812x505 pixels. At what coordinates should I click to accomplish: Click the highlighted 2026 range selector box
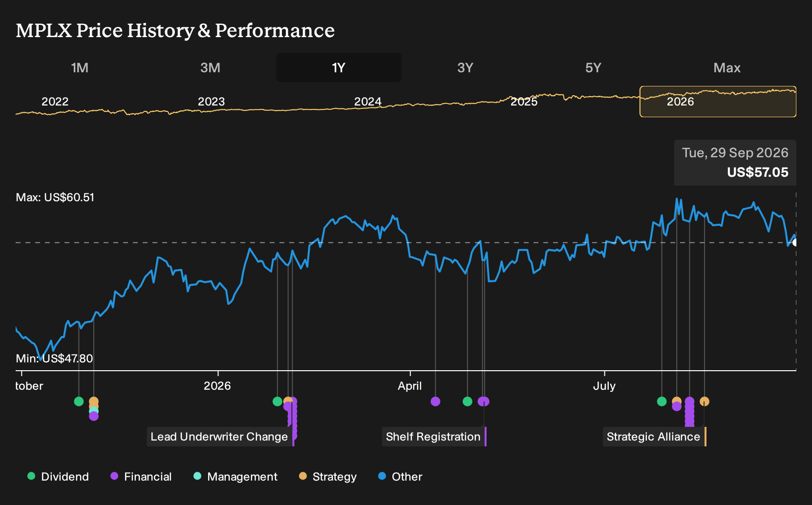point(718,102)
